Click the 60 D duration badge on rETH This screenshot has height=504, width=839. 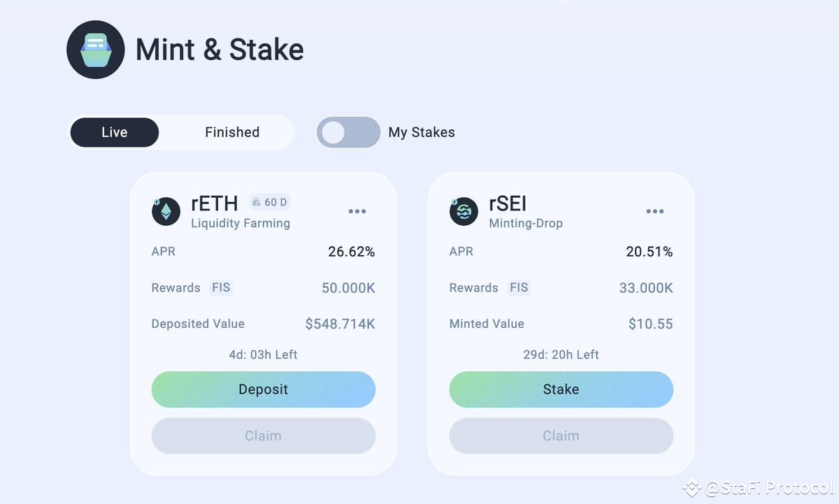pyautogui.click(x=269, y=202)
